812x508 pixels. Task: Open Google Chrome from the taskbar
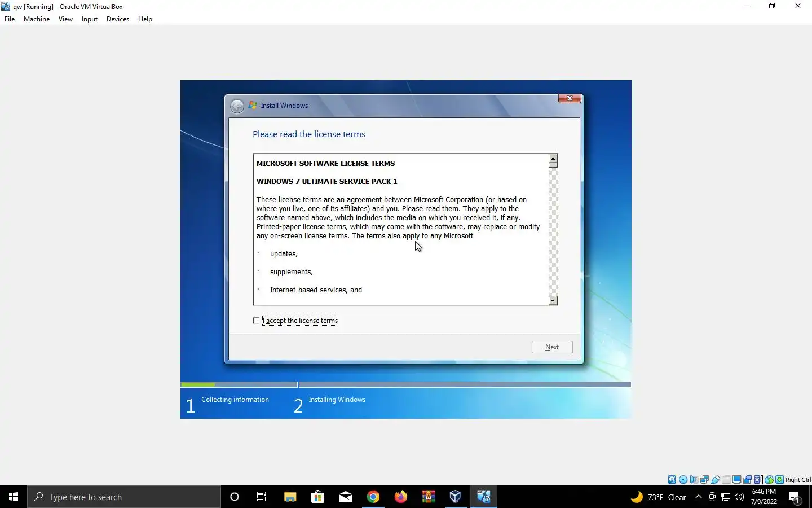click(373, 497)
